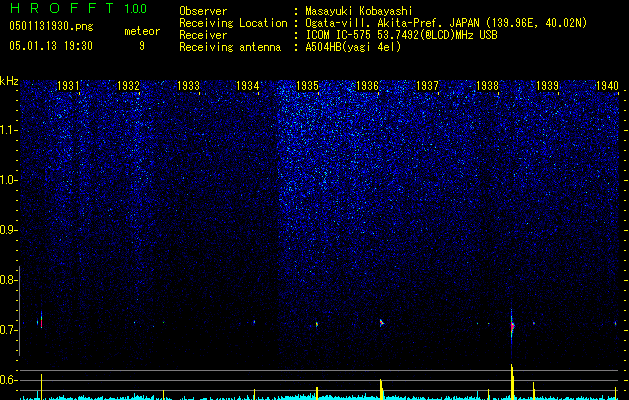Viewport: 629px width, 400px height.
Task: Click the 1.0 kHz axis label
Action: click(8, 180)
